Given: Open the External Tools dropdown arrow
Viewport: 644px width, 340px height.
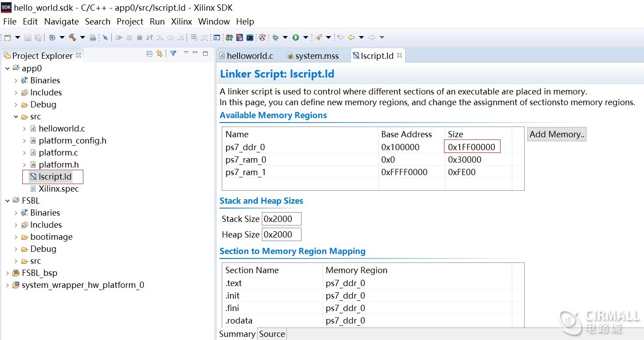Looking at the screenshot, I should pos(328,37).
